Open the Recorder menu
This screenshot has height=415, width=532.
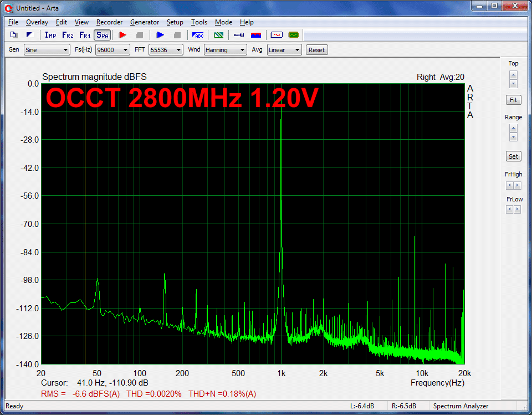[109, 22]
